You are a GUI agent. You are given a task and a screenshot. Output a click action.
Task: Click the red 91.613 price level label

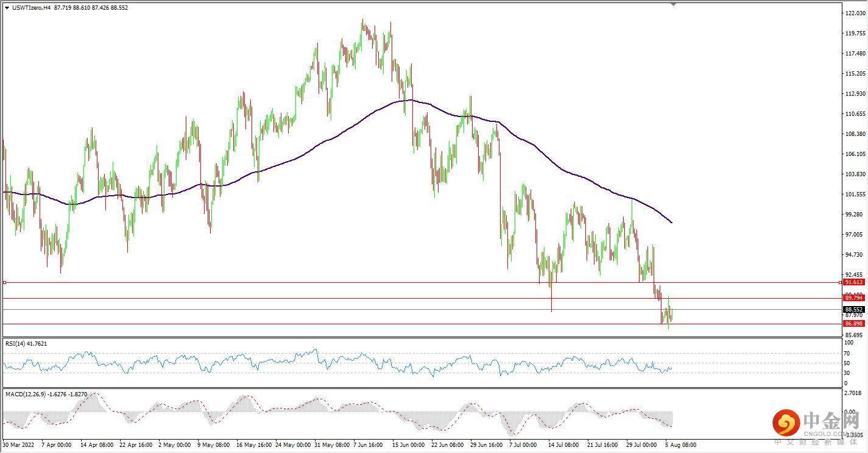pyautogui.click(x=854, y=282)
